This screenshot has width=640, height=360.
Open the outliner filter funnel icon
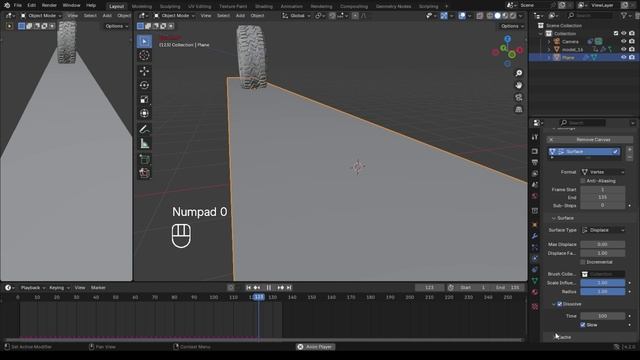coord(624,16)
